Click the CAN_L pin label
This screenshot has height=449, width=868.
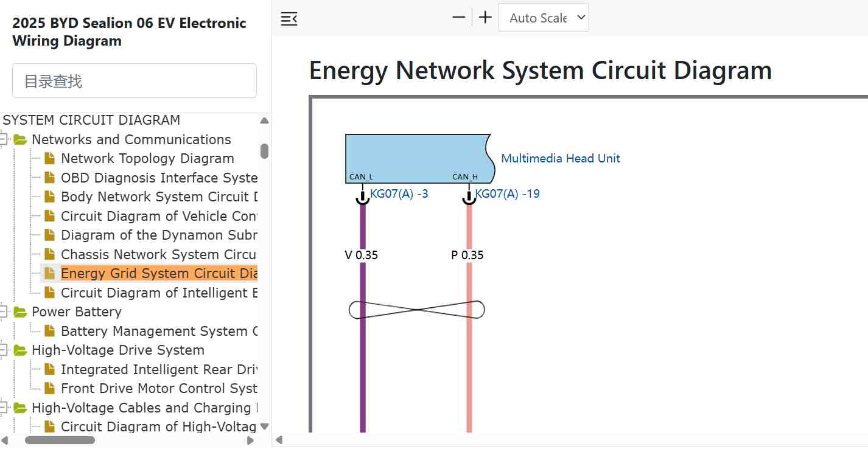[361, 177]
